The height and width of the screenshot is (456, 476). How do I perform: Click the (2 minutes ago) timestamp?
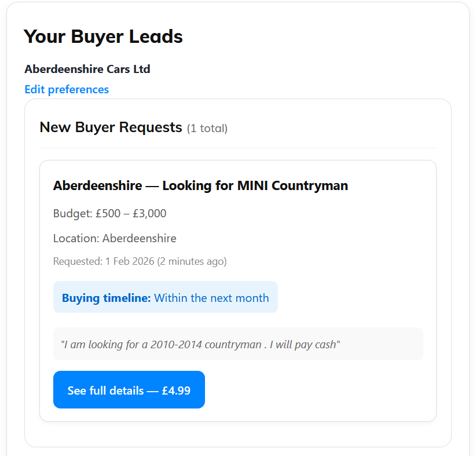tap(192, 261)
